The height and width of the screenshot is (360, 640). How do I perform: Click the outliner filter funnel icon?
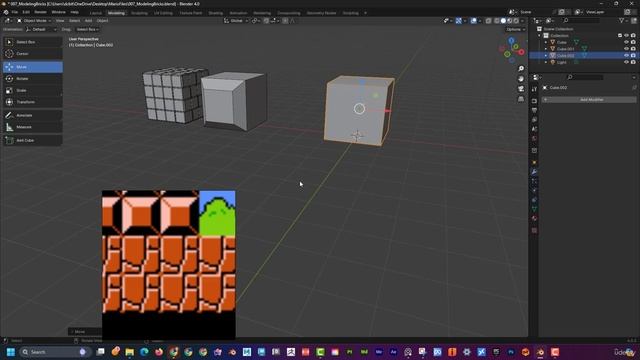621,20
